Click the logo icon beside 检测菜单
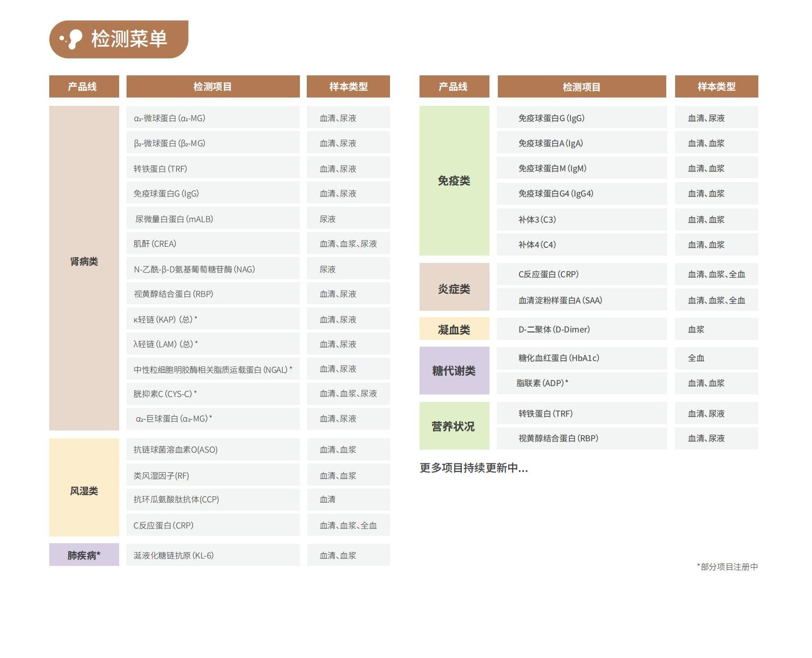Screen dimensions: 812x658 [72, 39]
